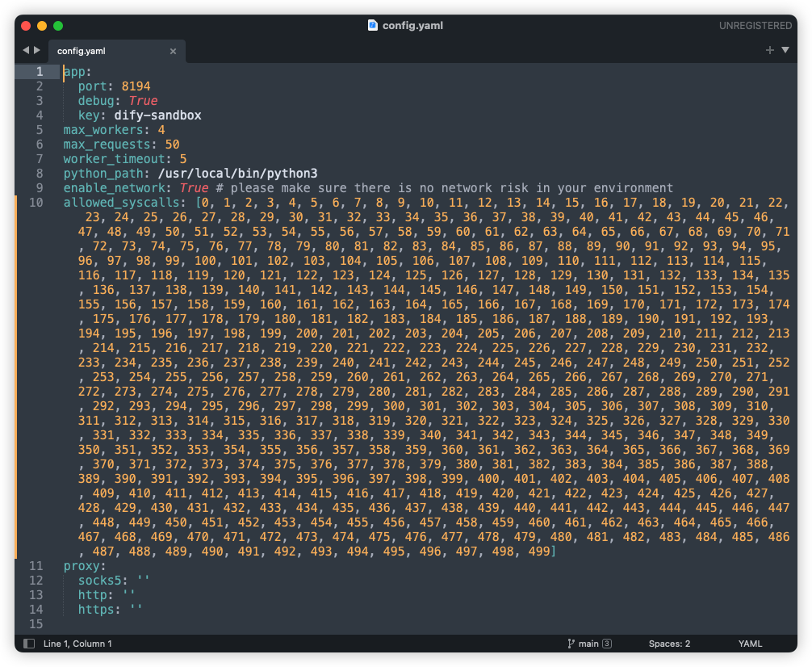This screenshot has height=667, width=812.
Task: Click line number 1 in gutter
Action: pyautogui.click(x=40, y=72)
